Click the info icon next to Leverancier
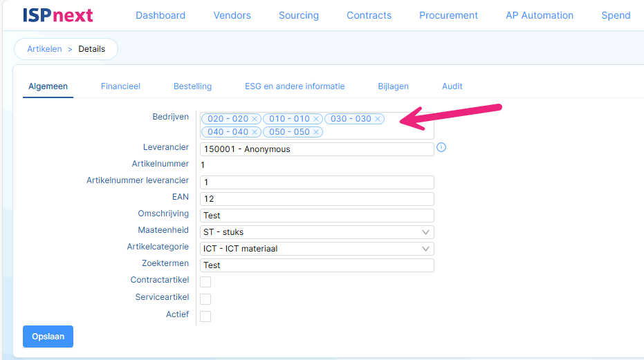The width and height of the screenshot is (644, 360). click(441, 147)
